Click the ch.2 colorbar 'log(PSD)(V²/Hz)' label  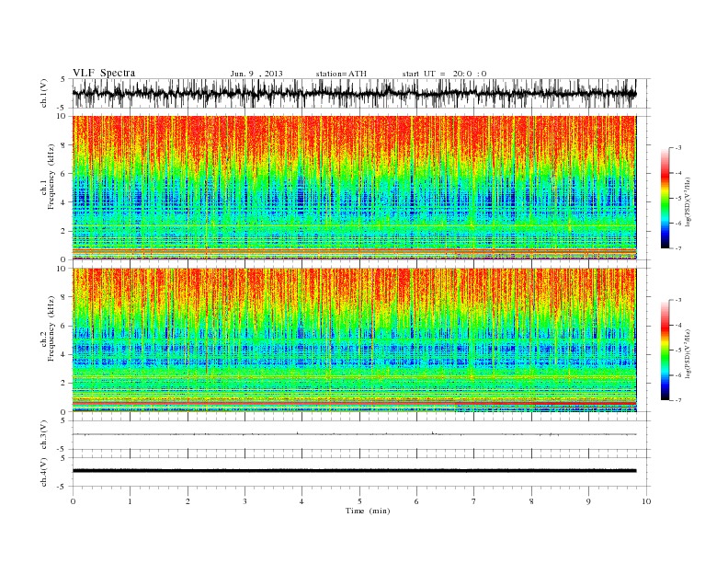[688, 354]
